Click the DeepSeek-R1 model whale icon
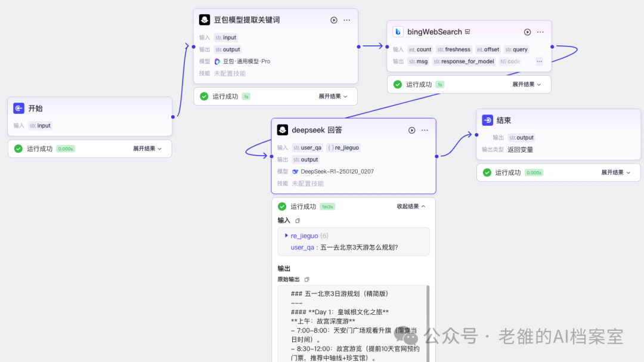This screenshot has width=644, height=362. tap(295, 172)
